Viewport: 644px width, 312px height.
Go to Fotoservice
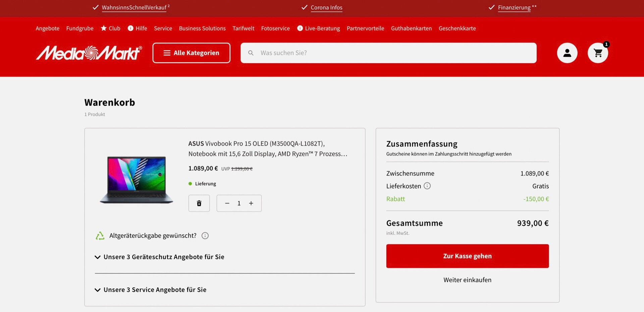[275, 28]
